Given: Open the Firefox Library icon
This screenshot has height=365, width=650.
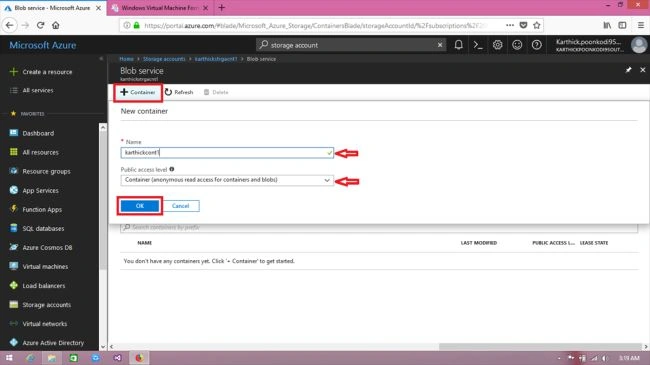Looking at the screenshot, I should (607, 25).
